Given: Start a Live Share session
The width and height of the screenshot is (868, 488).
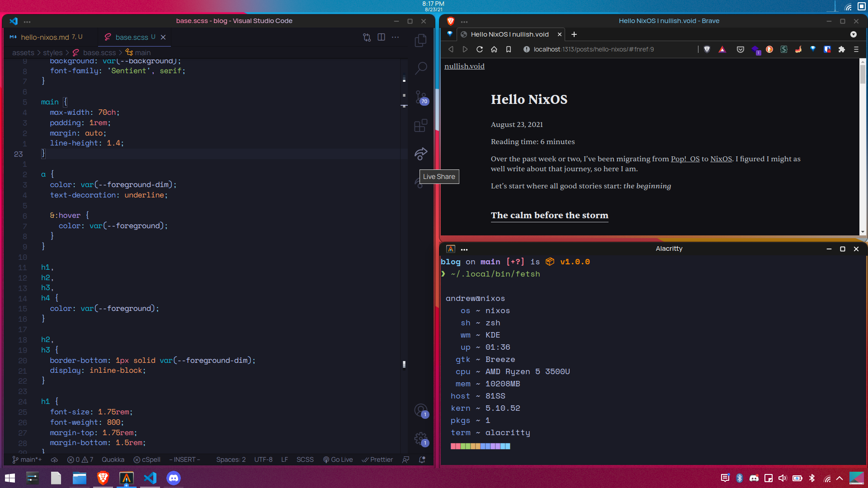Looking at the screenshot, I should [421, 154].
